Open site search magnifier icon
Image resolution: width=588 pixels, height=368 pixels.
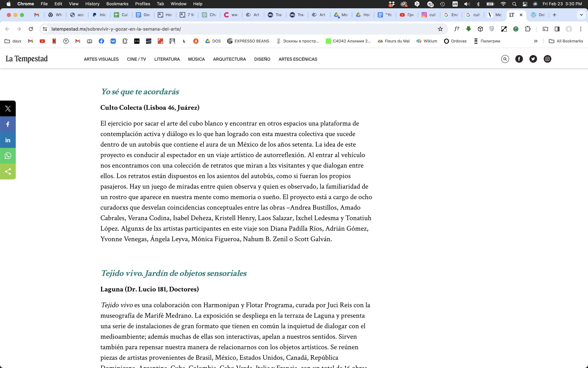pos(505,59)
